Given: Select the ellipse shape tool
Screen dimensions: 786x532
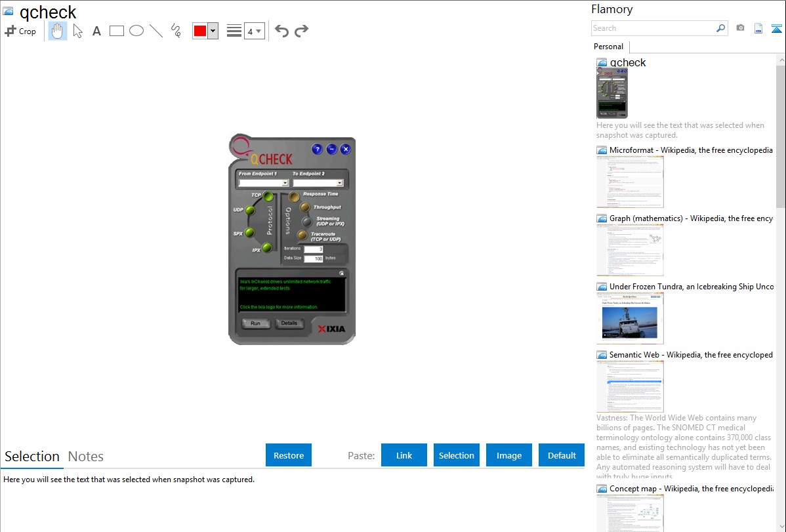Looking at the screenshot, I should click(136, 31).
